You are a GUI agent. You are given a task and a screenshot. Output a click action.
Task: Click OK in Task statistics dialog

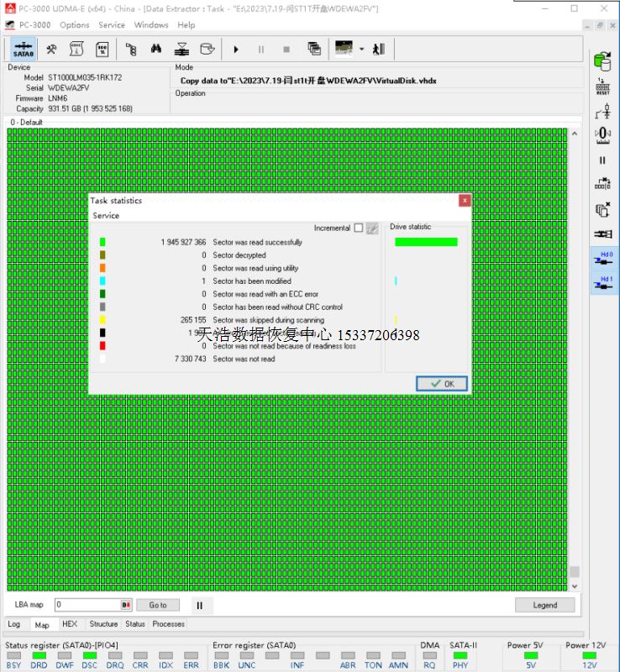click(442, 383)
